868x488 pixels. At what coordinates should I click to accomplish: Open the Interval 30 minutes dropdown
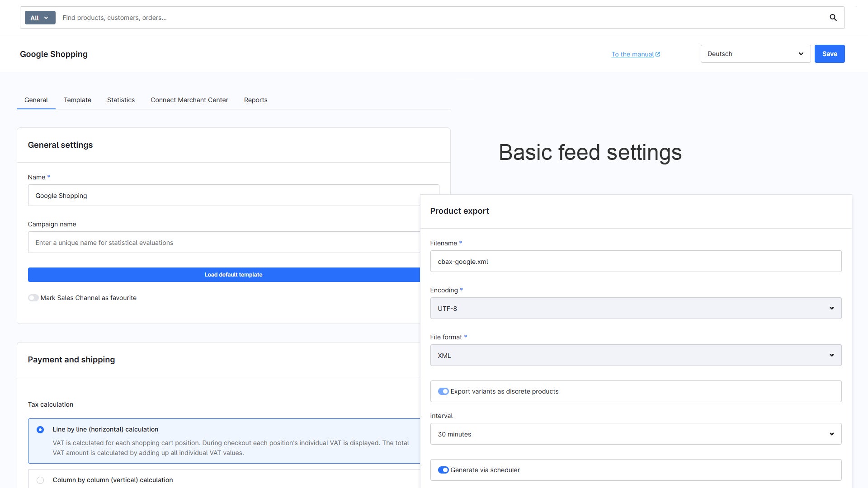coord(636,434)
